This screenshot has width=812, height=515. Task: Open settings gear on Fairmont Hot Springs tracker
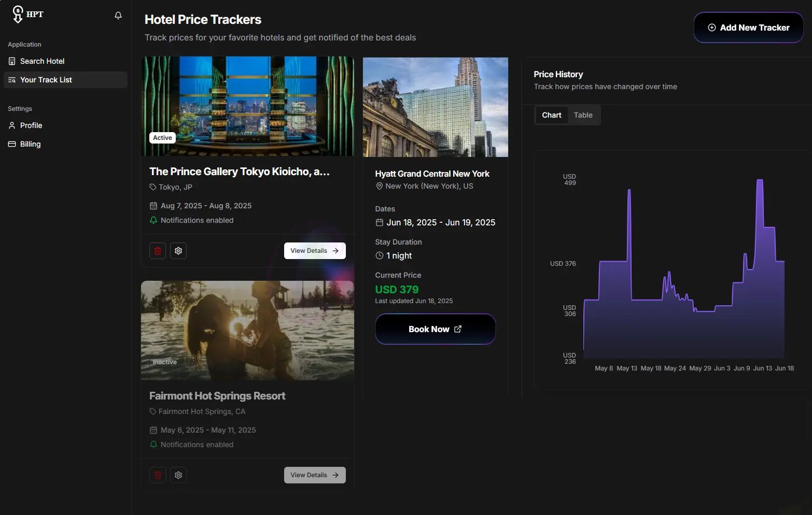(178, 475)
